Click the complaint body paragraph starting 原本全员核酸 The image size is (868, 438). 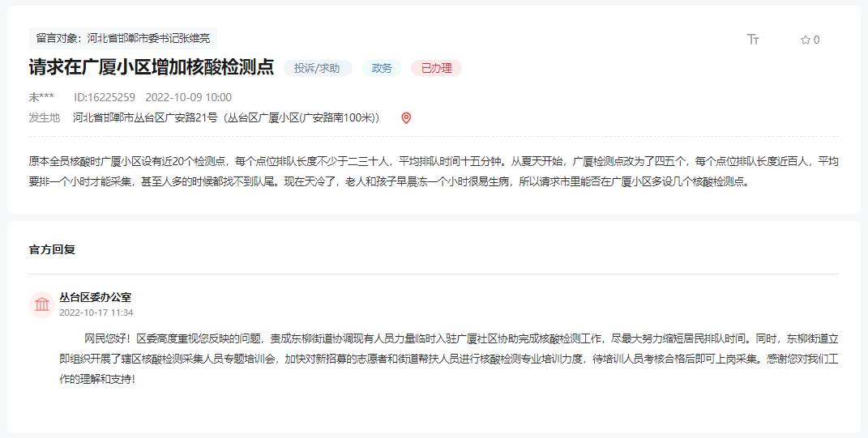click(x=434, y=172)
